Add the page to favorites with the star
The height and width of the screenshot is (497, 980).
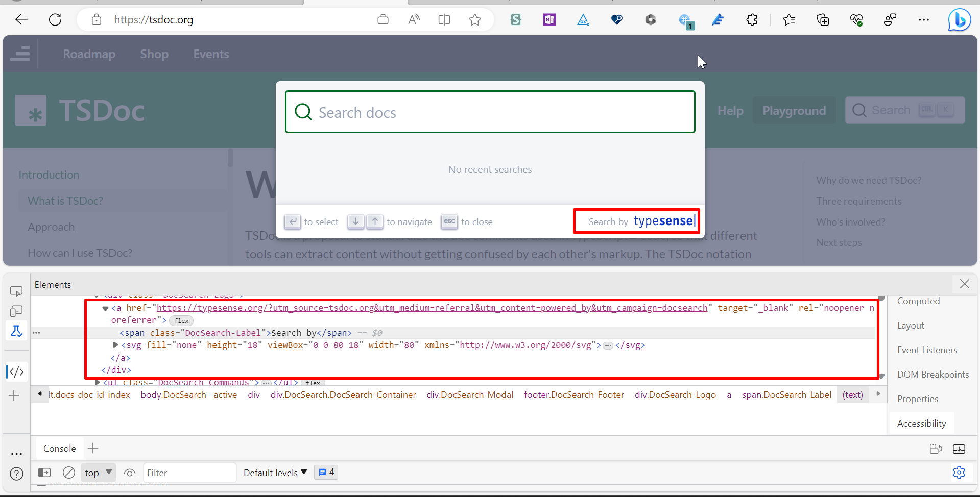(x=475, y=20)
